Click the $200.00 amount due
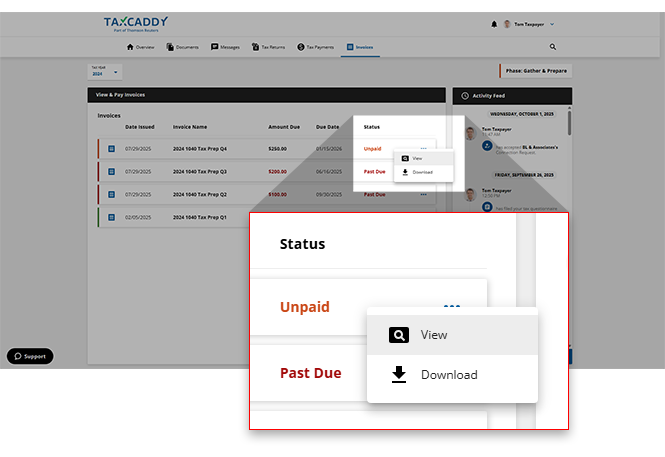This screenshot has height=457, width=665. pos(277,172)
